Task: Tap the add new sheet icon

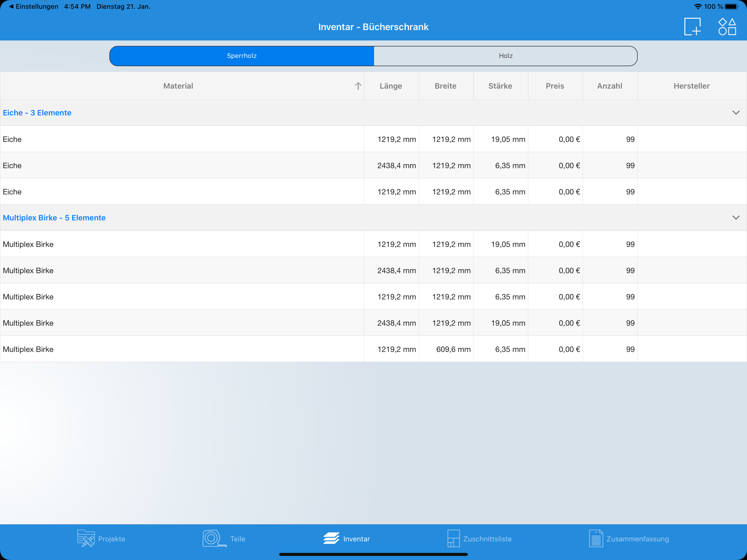Action: click(x=692, y=26)
